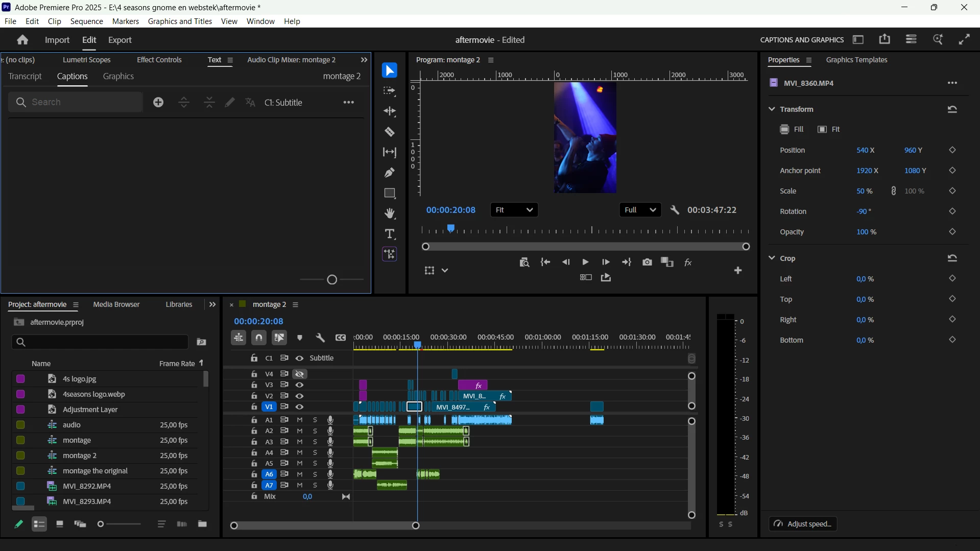Open the timeline wrench settings
980x551 pixels.
pyautogui.click(x=320, y=338)
